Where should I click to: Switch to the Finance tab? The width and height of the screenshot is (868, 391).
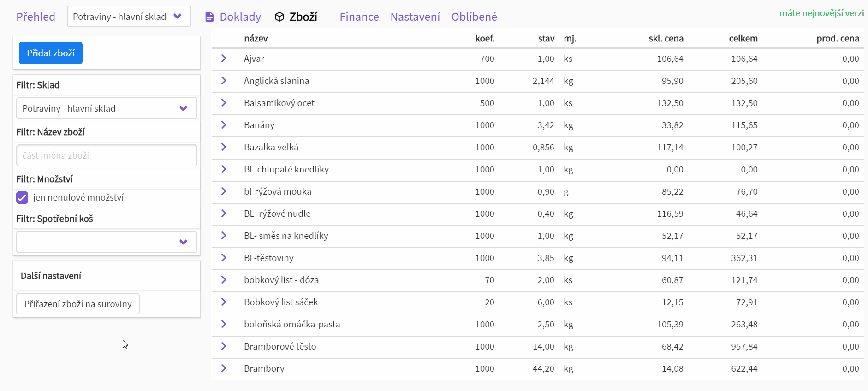359,17
